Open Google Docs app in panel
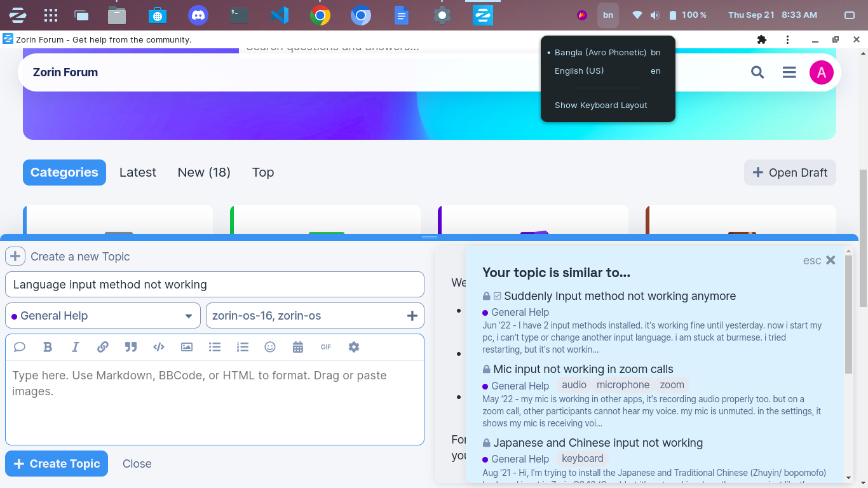 tap(402, 15)
